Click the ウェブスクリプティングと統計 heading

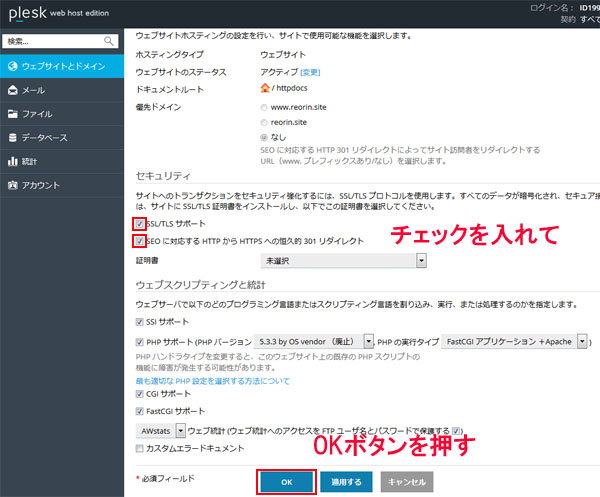(x=201, y=285)
